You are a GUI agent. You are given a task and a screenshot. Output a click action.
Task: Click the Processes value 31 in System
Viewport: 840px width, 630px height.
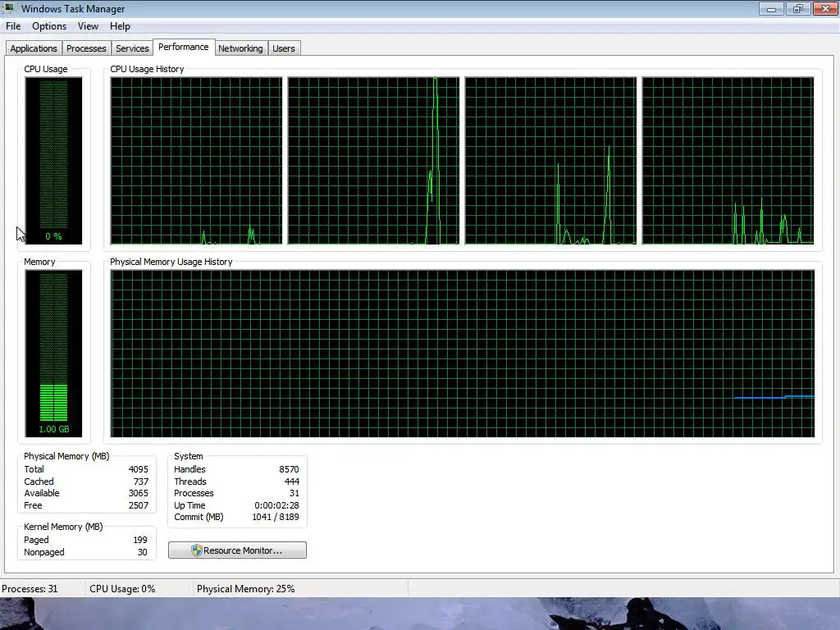click(294, 493)
